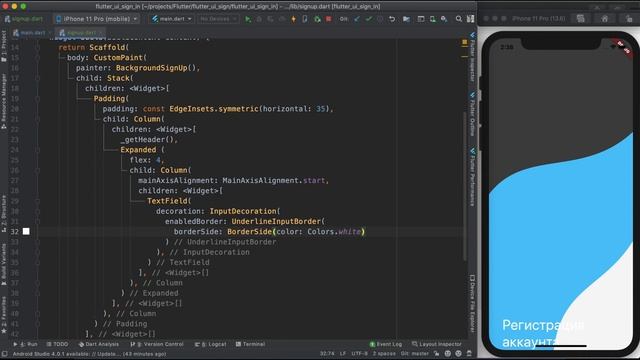Open the Favorites tool window
This screenshot has width=640, height=360.
[x=4, y=315]
